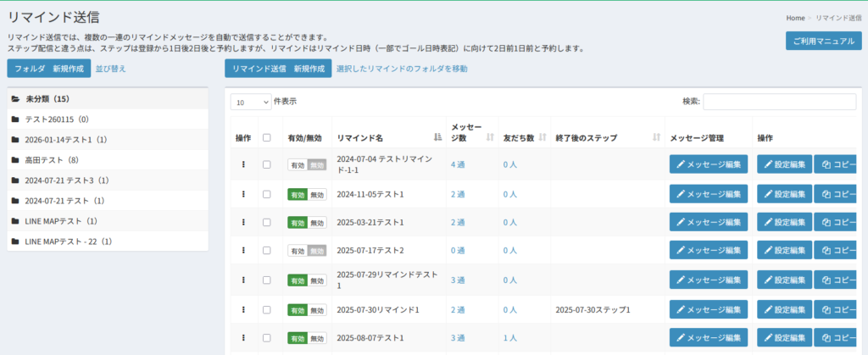
Task: Click three-dot menu icon for 2025-07-30リマインド1 row
Action: tap(243, 309)
